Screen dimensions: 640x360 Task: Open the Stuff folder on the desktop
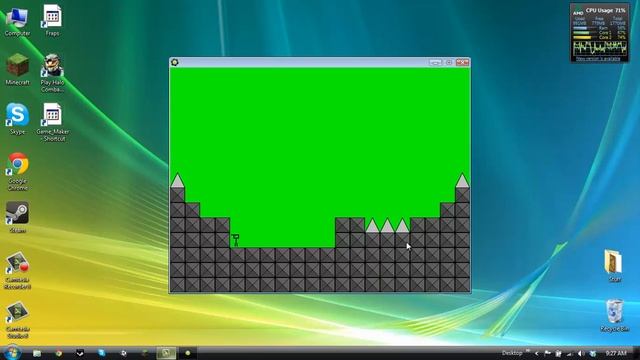pyautogui.click(x=614, y=266)
